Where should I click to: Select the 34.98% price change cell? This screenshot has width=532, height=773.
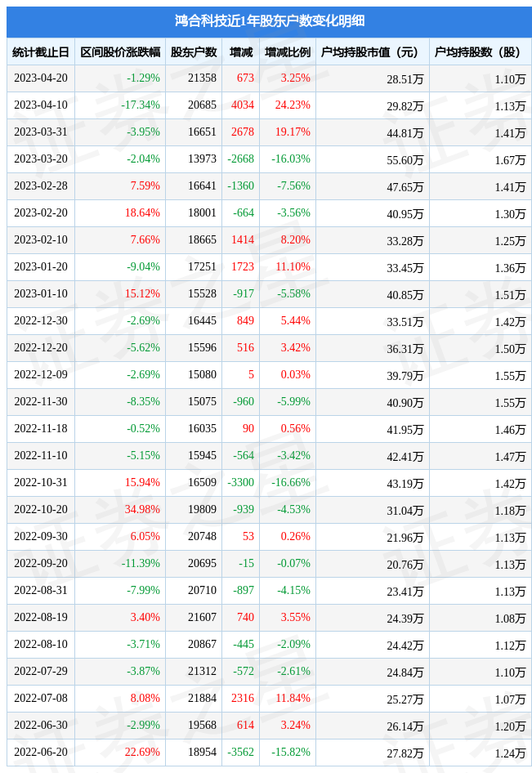(142, 509)
